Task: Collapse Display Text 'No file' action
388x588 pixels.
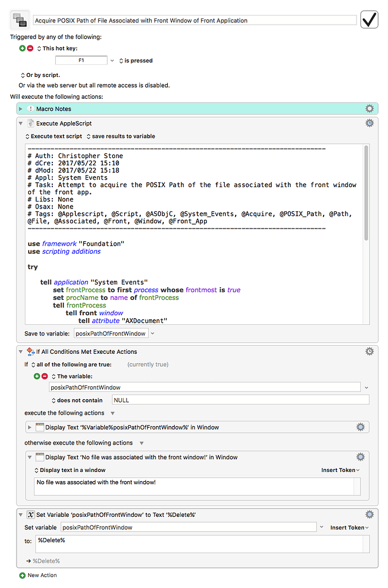Action: click(x=30, y=458)
